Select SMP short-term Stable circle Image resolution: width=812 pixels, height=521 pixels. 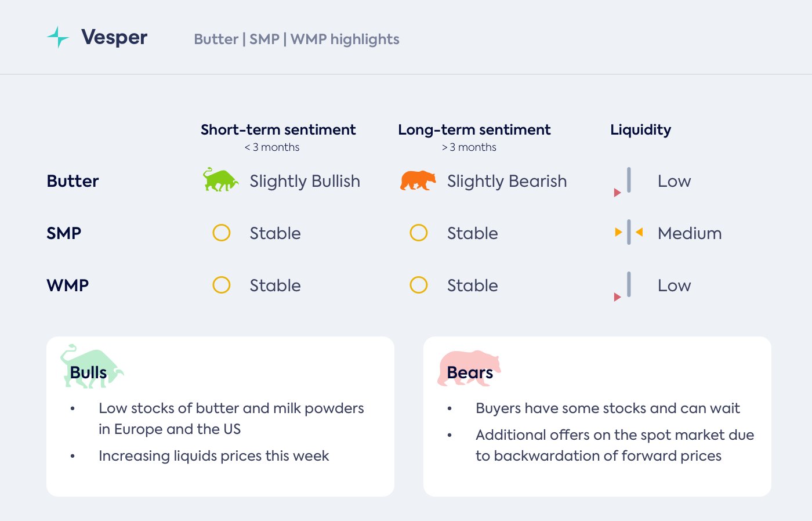tap(222, 233)
